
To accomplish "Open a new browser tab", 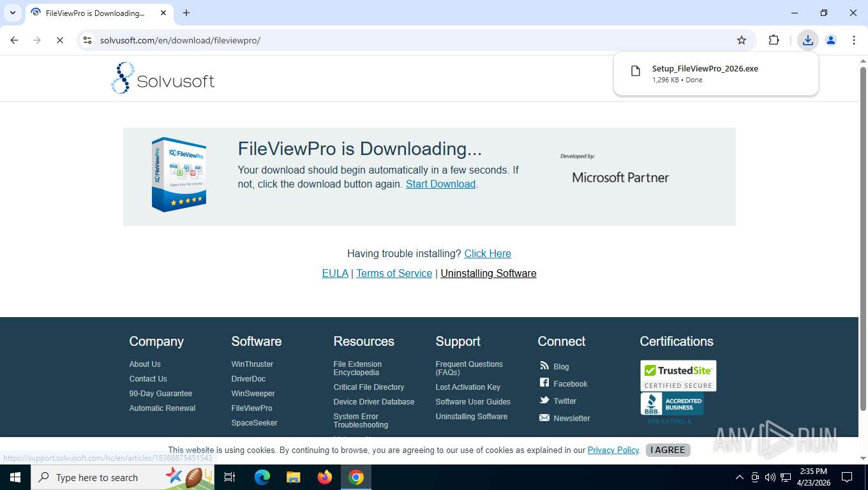I will [186, 13].
